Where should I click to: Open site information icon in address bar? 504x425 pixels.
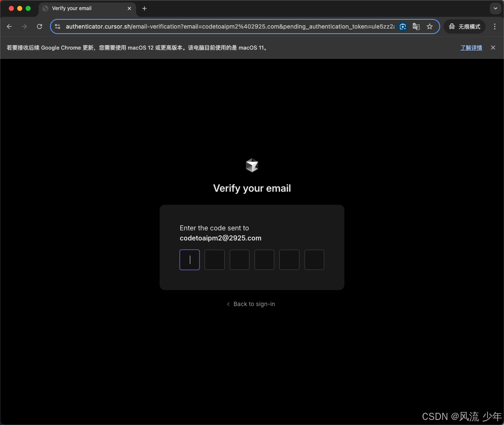[58, 26]
